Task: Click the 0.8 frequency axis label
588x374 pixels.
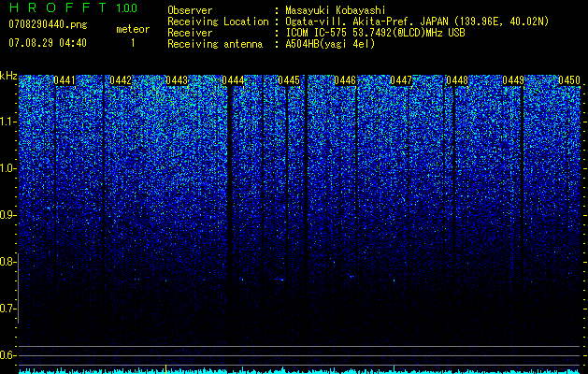Action: pos(7,262)
